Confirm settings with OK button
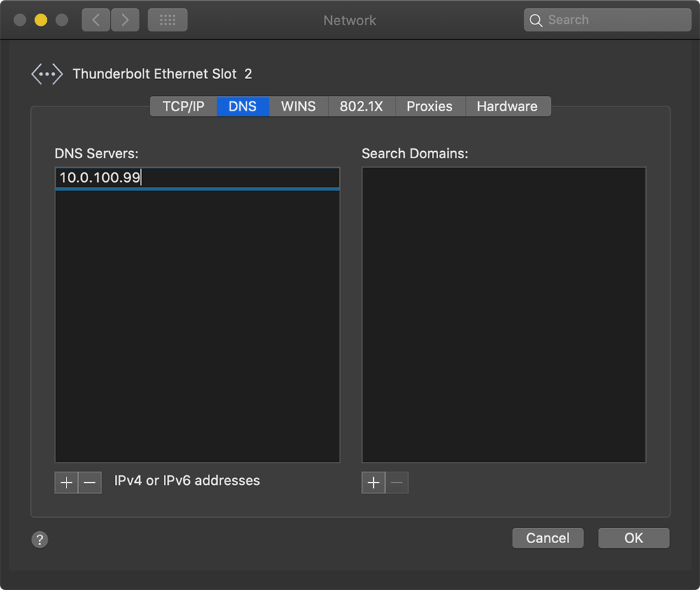The height and width of the screenshot is (590, 700). 633,538
